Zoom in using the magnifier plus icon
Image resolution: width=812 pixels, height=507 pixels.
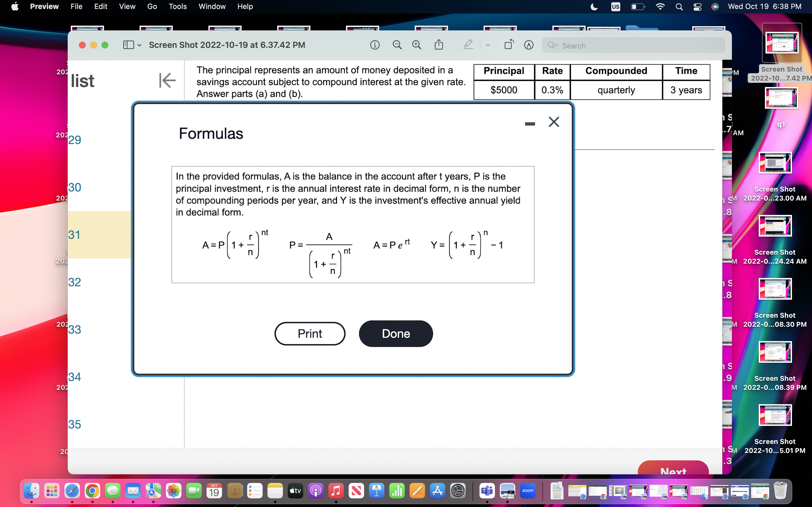click(x=417, y=45)
